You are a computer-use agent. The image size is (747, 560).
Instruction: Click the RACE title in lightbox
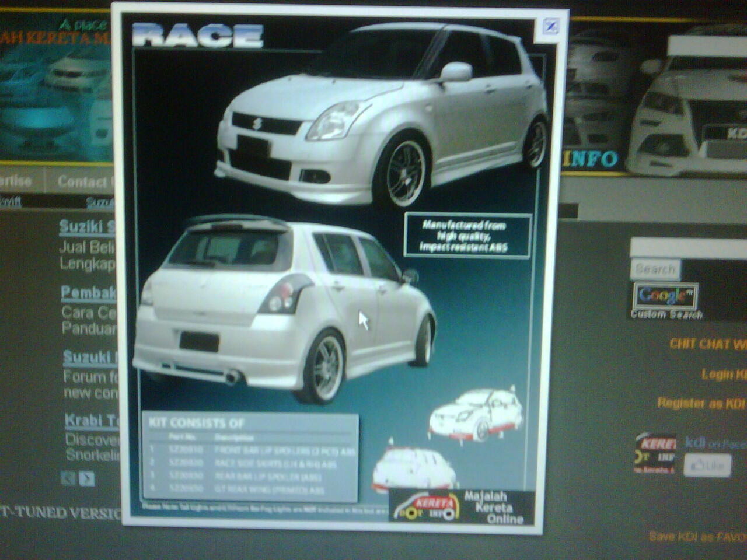click(197, 36)
